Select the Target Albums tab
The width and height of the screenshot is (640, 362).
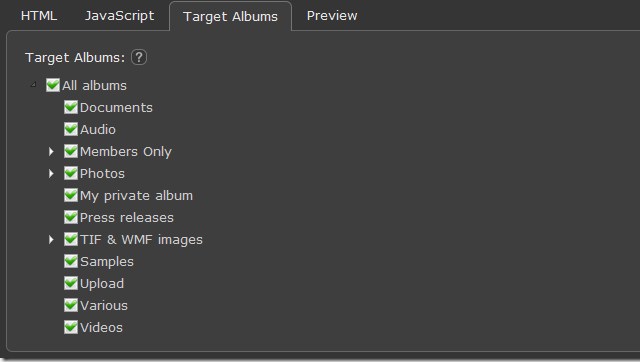click(230, 16)
